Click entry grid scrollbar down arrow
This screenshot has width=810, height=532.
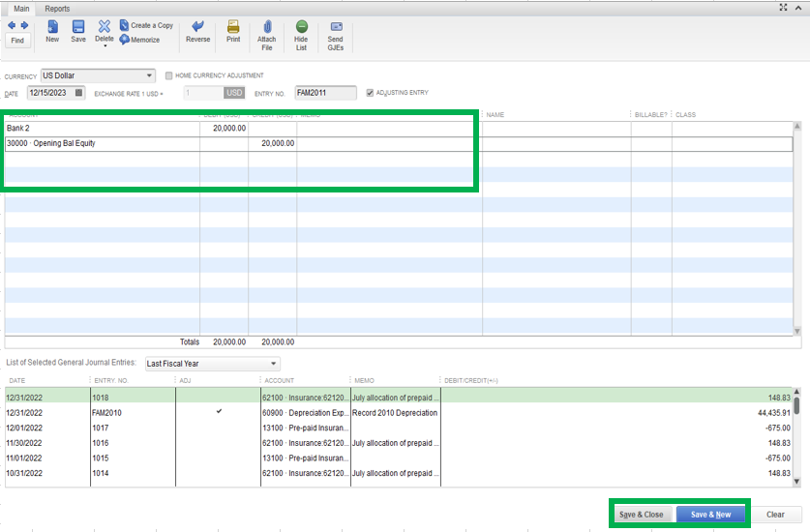[797, 331]
